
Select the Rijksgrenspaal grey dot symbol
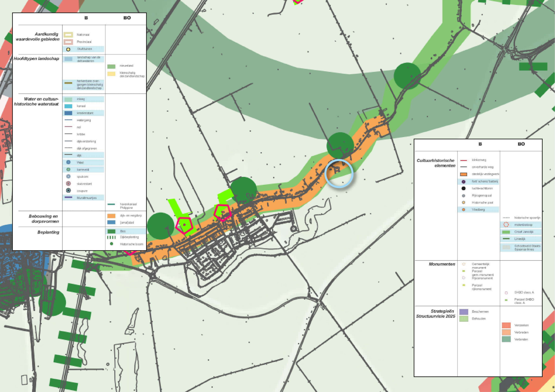tap(463, 196)
